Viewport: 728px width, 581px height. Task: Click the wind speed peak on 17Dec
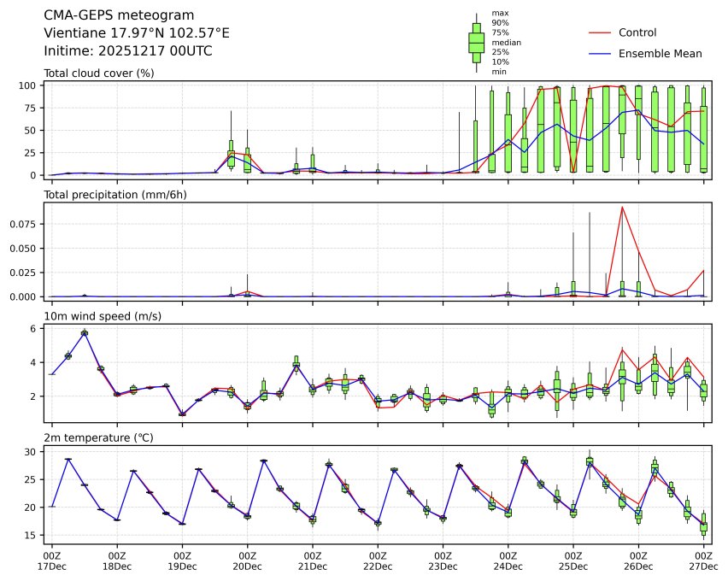(x=85, y=332)
